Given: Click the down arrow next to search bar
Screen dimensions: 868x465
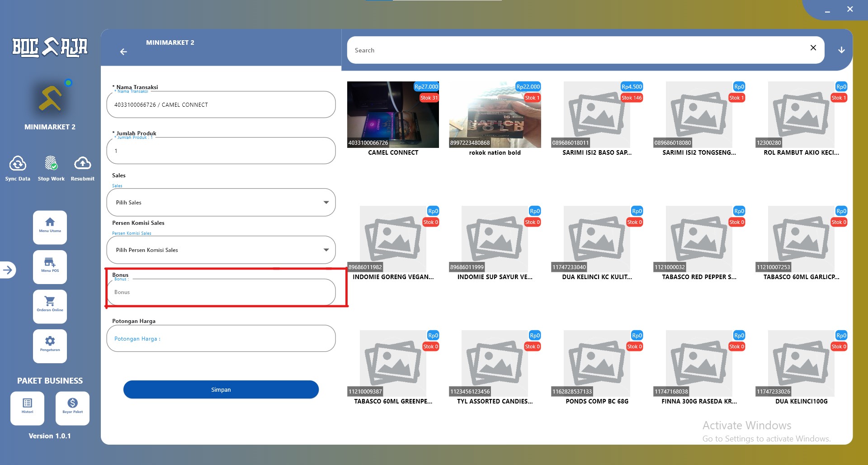Looking at the screenshot, I should pyautogui.click(x=841, y=50).
